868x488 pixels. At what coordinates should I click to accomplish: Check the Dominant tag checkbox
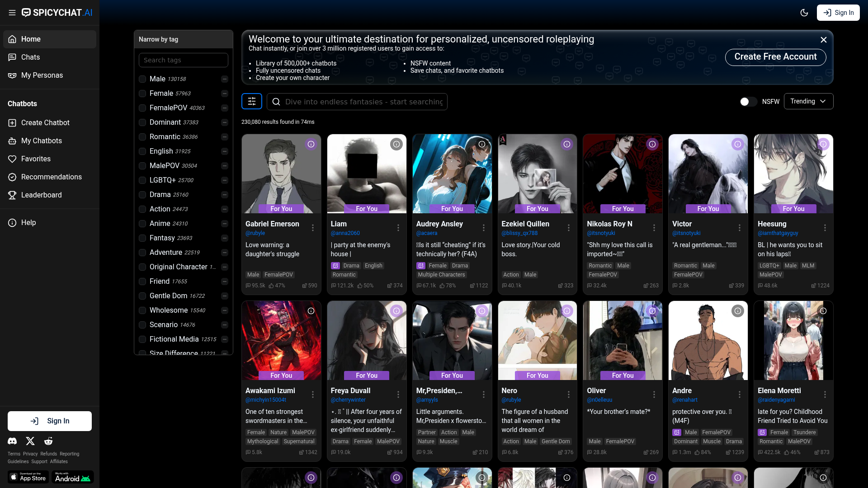(x=142, y=122)
